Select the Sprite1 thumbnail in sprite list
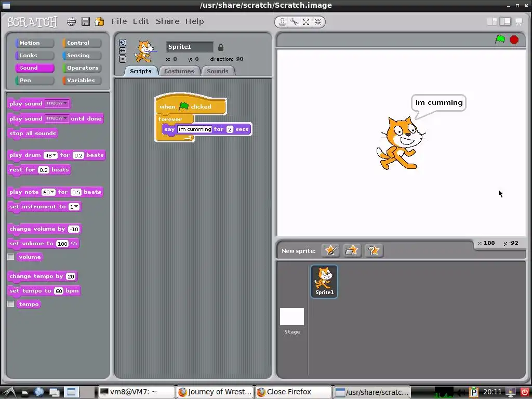This screenshot has height=399, width=532. pyautogui.click(x=324, y=282)
